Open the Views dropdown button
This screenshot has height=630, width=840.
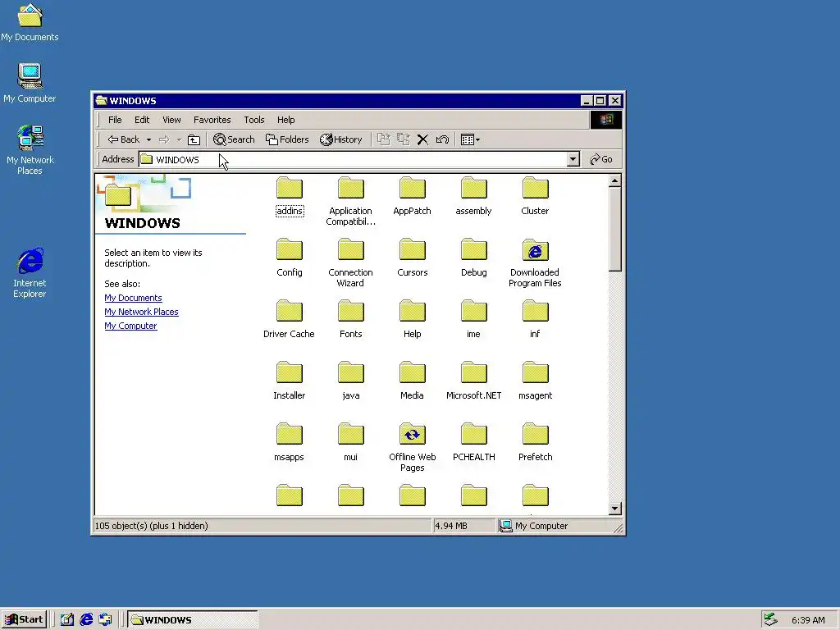coord(470,139)
